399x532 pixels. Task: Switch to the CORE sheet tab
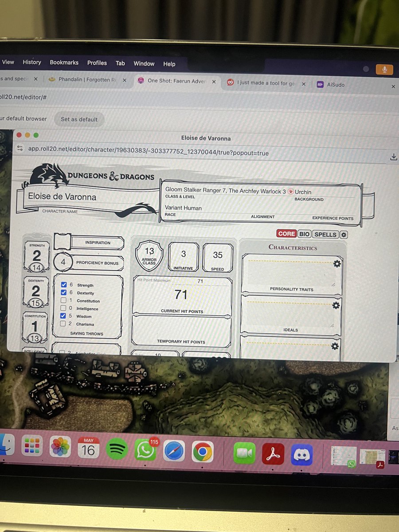click(x=286, y=234)
